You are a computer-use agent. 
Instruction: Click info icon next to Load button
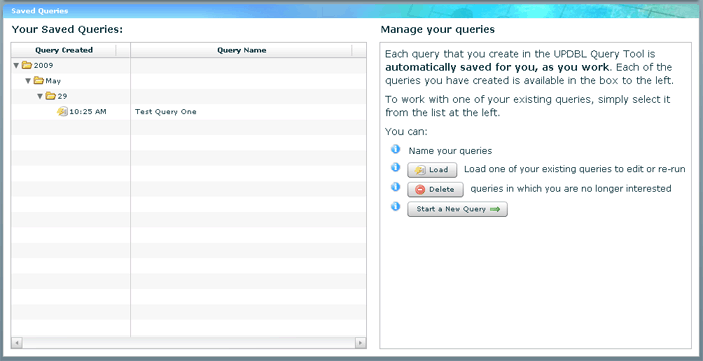tap(395, 167)
